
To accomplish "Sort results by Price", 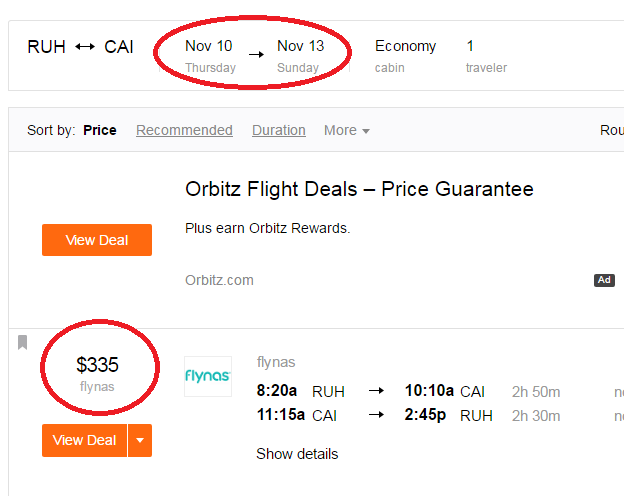I will click(x=99, y=130).
